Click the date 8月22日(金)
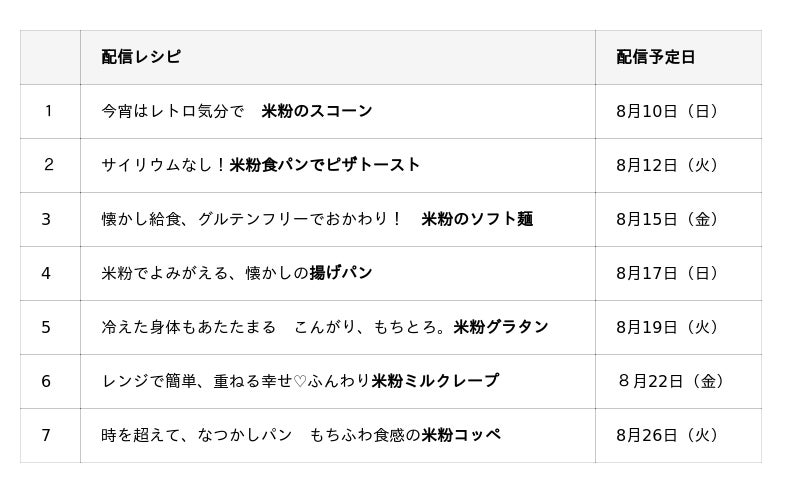Image resolution: width=800 pixels, height=493 pixels. click(671, 381)
